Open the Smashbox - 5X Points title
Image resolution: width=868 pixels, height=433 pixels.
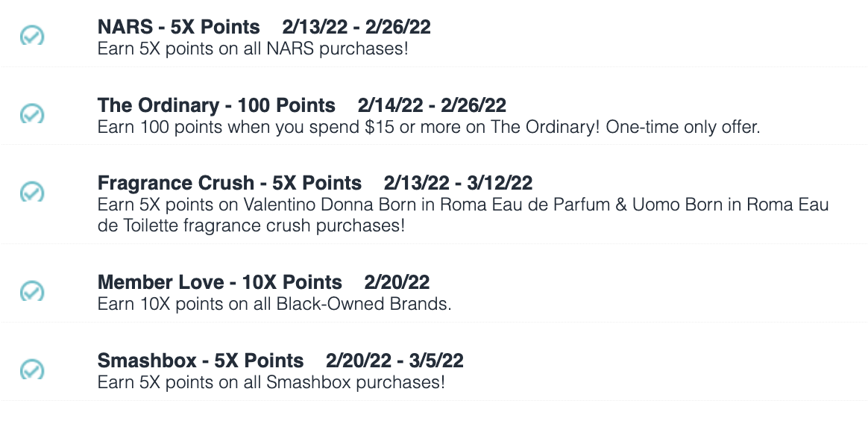click(x=201, y=361)
